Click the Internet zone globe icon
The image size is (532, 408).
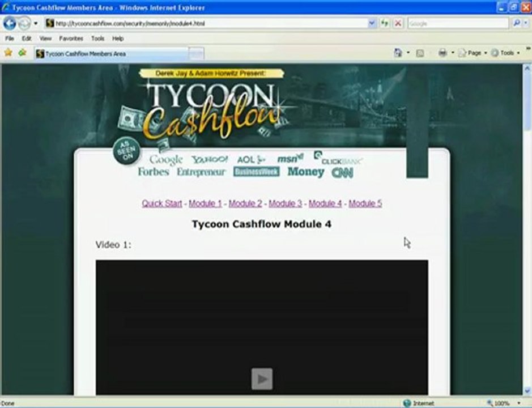click(x=407, y=403)
